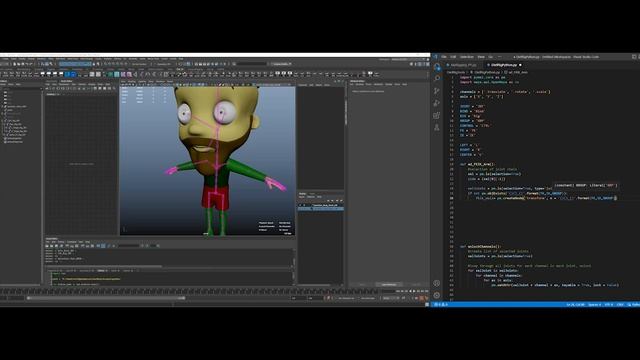640x360 pixels.
Task: Open the Go menu in VS Code
Action: point(491,57)
